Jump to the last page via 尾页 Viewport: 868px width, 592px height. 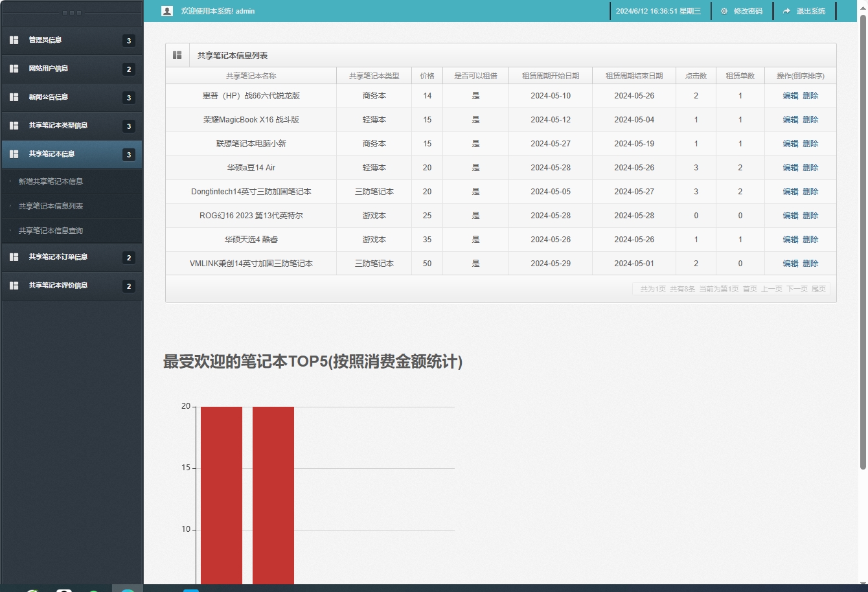(817, 289)
